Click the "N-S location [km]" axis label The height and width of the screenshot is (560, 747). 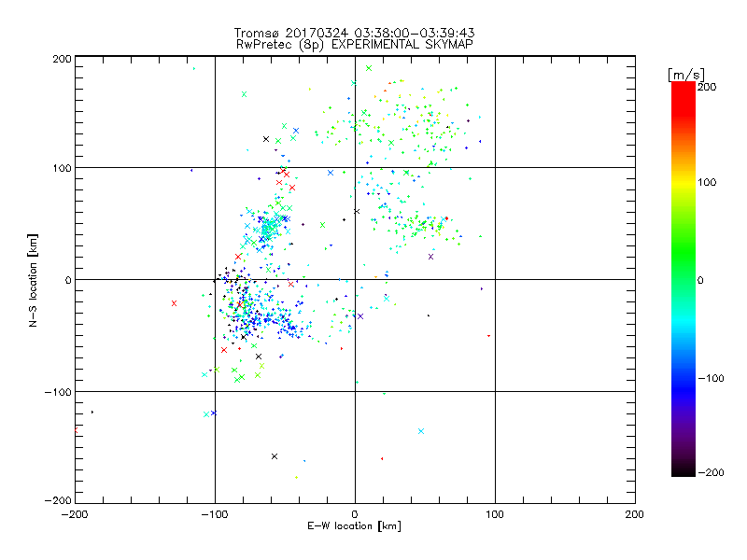33,280
